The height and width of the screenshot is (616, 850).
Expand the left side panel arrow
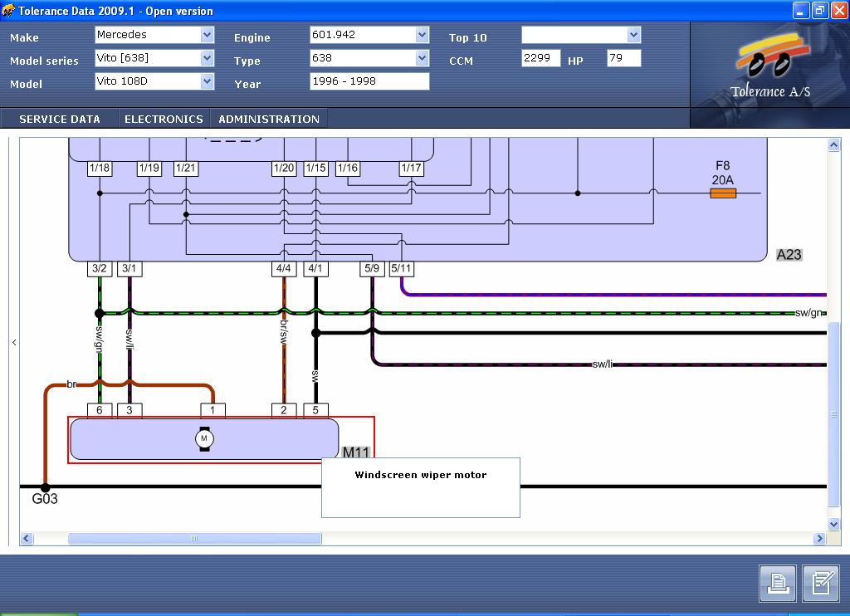coord(14,342)
